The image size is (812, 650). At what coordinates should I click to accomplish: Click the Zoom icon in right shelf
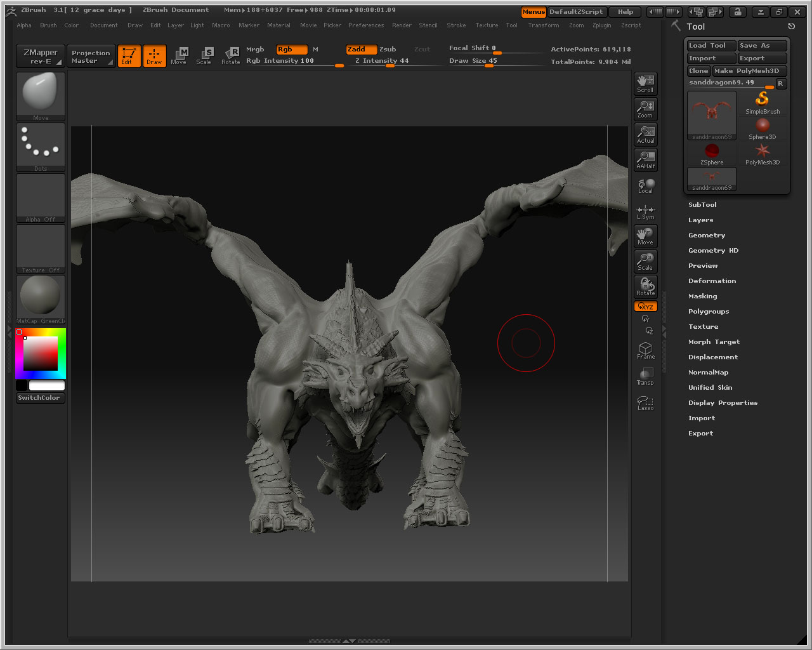[645, 109]
